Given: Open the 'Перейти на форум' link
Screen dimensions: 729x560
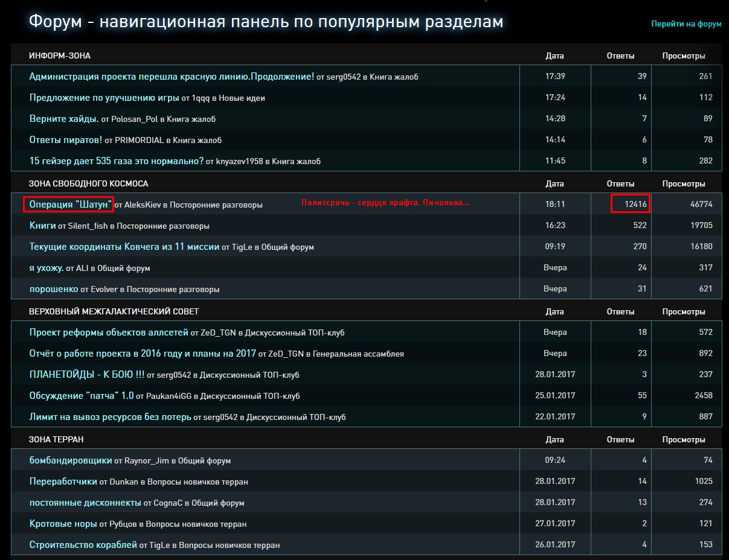Looking at the screenshot, I should tap(686, 24).
